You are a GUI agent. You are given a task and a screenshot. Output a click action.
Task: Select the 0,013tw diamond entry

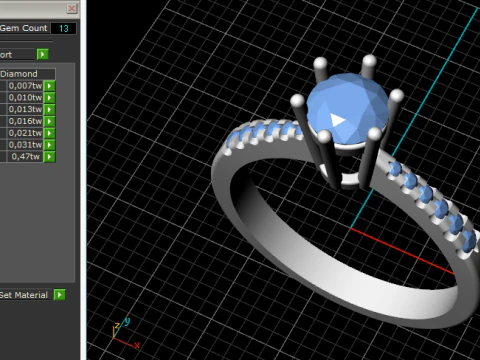(x=25, y=109)
